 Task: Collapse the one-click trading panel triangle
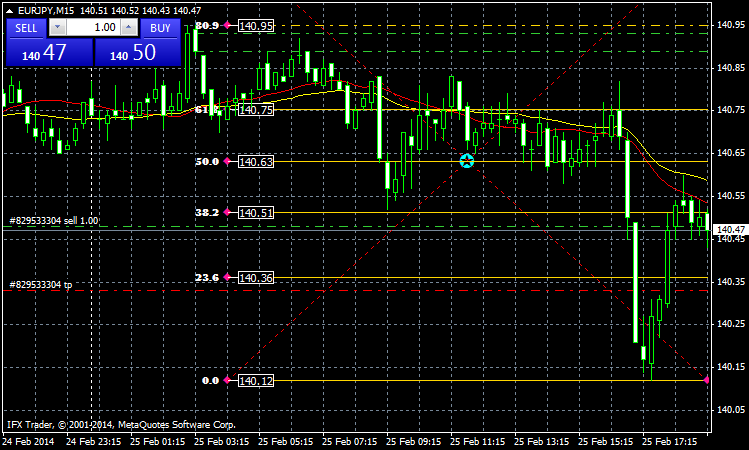pyautogui.click(x=10, y=10)
